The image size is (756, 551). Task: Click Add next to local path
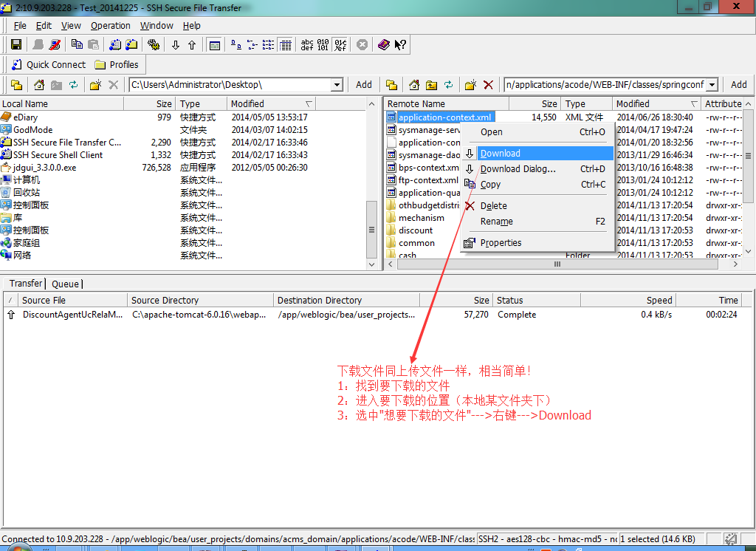tap(363, 85)
